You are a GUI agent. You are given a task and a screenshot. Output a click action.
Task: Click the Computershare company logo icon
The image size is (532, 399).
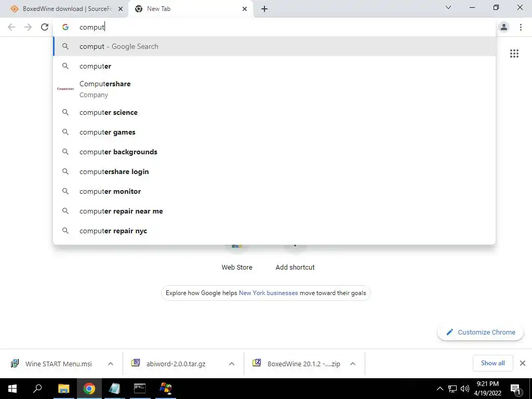65,89
